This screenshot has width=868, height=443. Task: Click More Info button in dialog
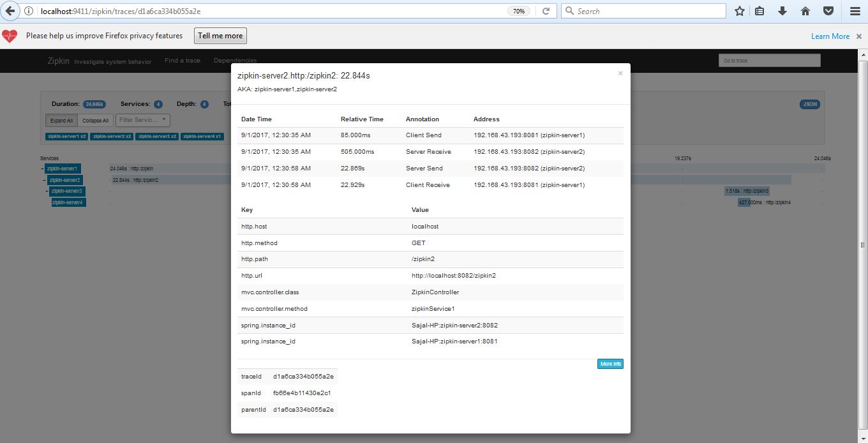[610, 364]
